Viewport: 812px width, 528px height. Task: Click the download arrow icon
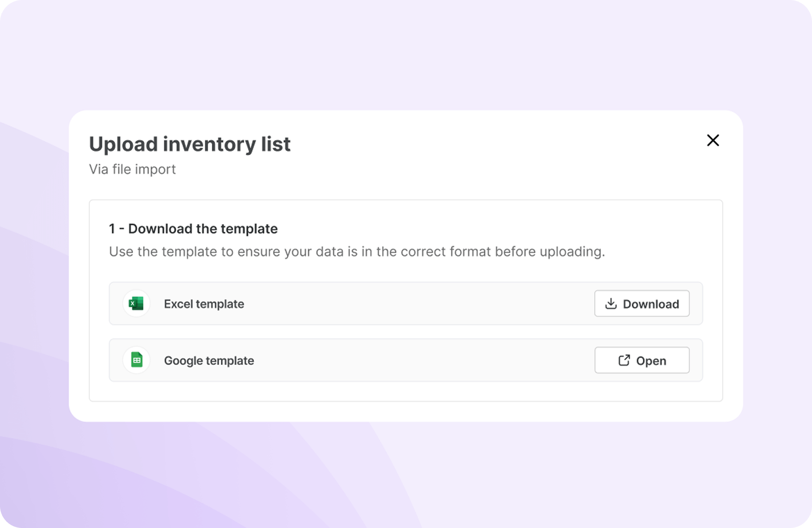[x=611, y=304]
